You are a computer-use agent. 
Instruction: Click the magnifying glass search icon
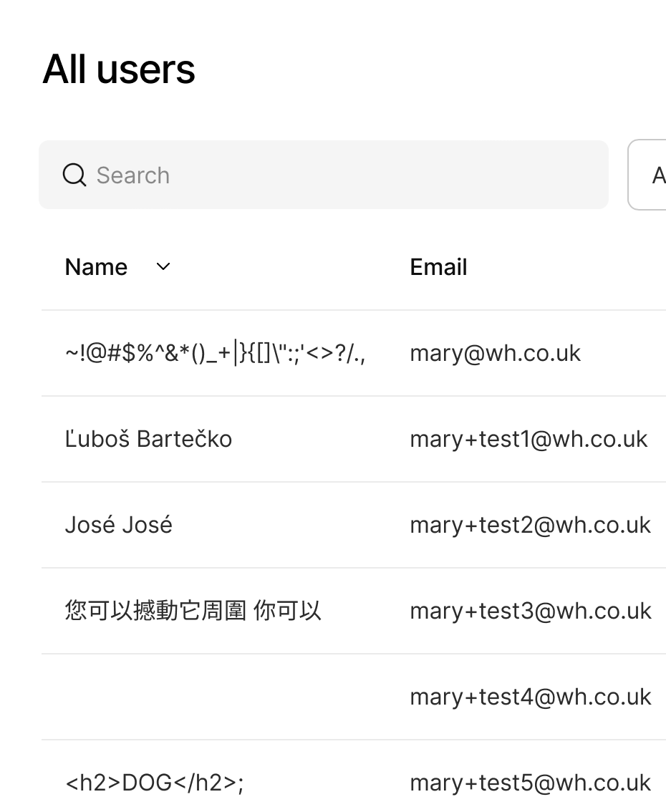click(74, 175)
